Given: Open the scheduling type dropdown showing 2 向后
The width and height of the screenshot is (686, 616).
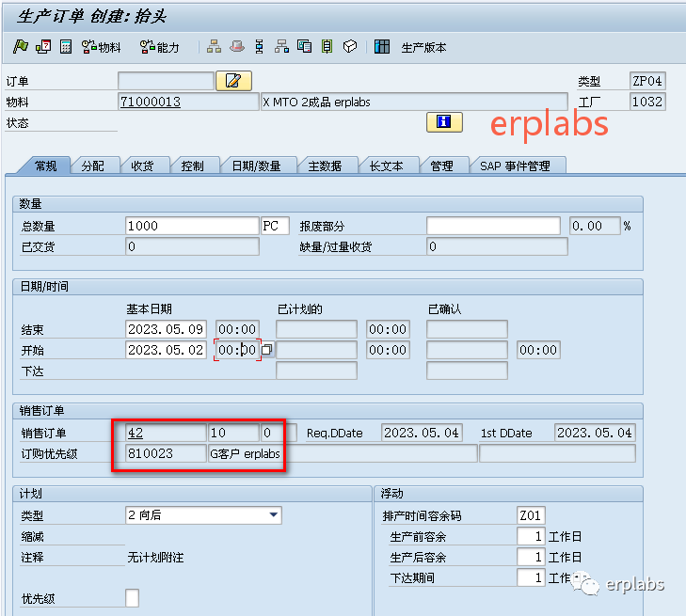Looking at the screenshot, I should click(203, 515).
